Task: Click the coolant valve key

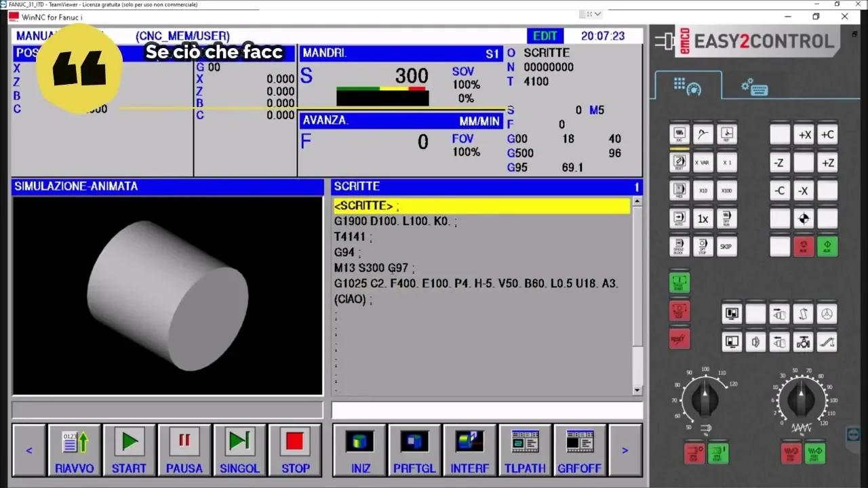Action: click(804, 342)
